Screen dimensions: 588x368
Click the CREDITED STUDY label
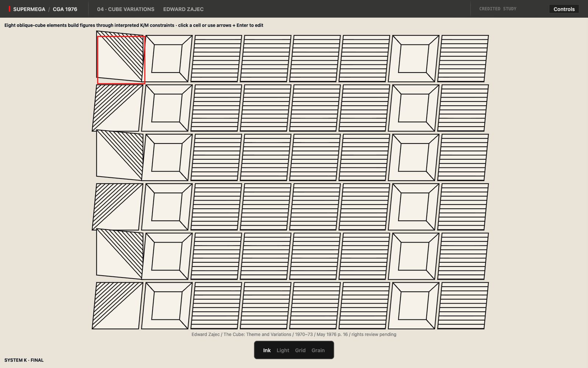(498, 9)
